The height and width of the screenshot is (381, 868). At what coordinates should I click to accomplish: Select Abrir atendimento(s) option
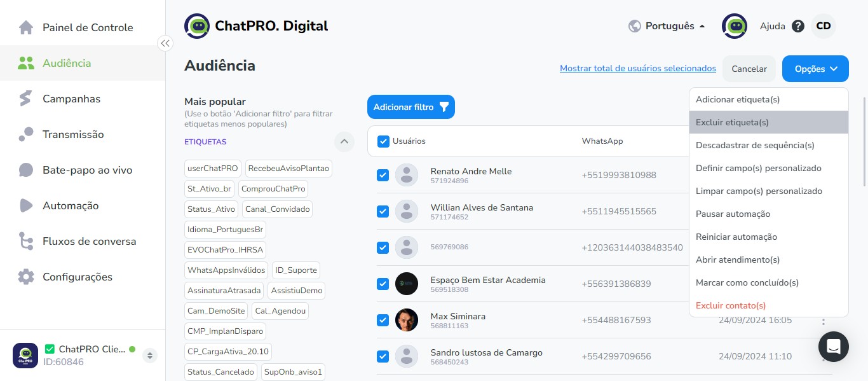(x=769, y=260)
